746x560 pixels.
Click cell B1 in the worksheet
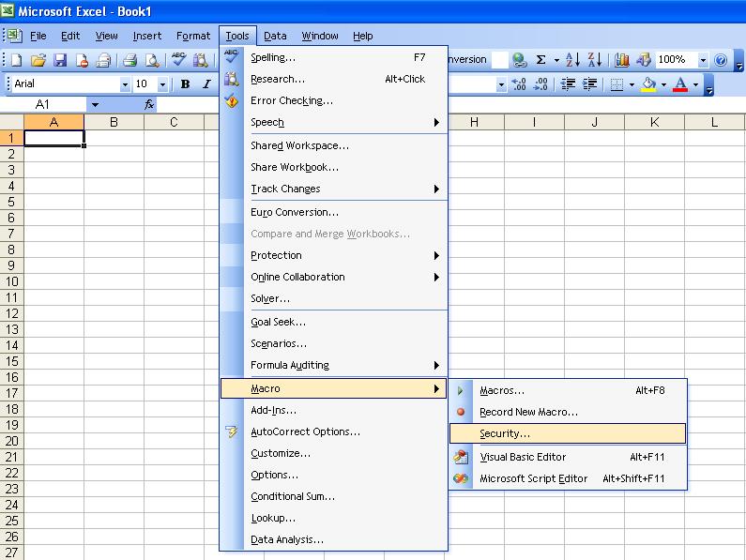point(114,138)
